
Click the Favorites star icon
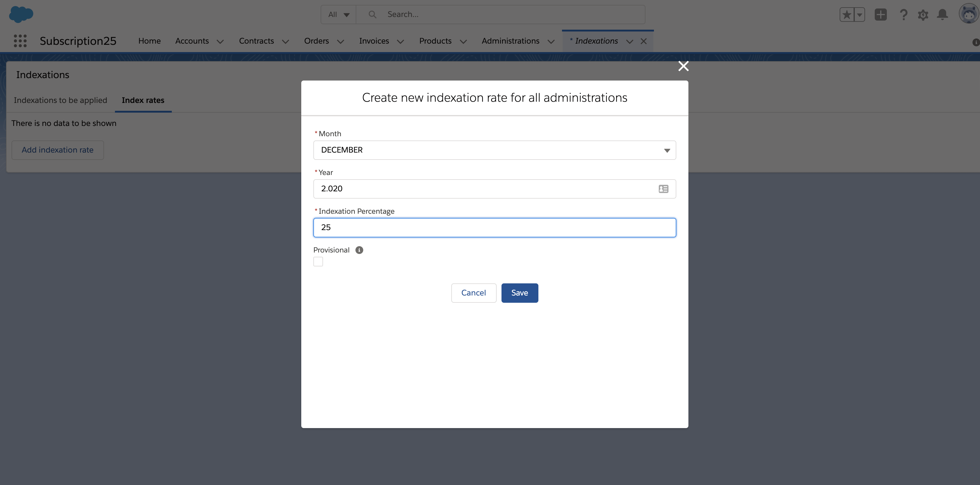(847, 15)
